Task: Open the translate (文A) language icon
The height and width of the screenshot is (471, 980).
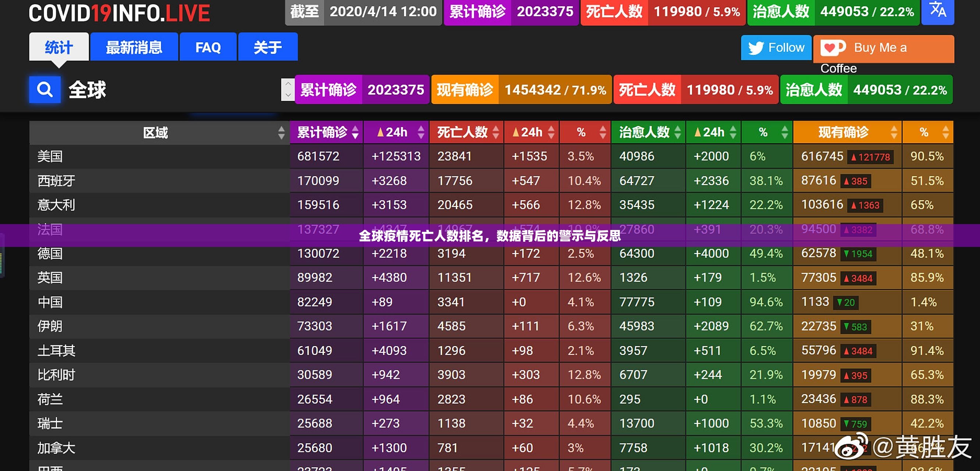Action: [938, 12]
